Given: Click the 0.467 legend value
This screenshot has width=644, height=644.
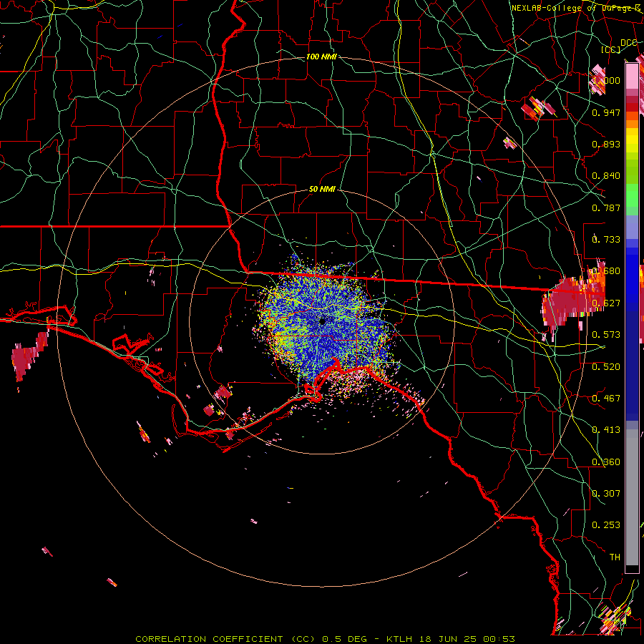Looking at the screenshot, I should (606, 399).
